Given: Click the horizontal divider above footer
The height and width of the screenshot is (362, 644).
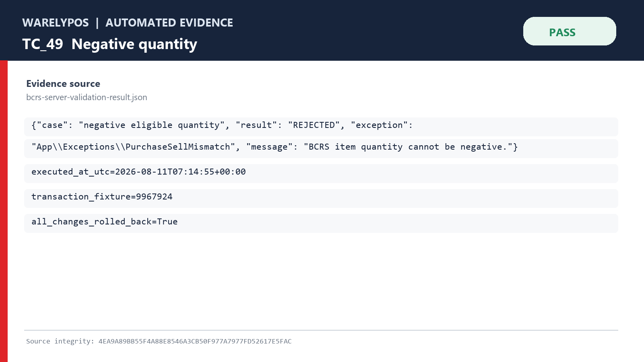Looking at the screenshot, I should point(321,330).
